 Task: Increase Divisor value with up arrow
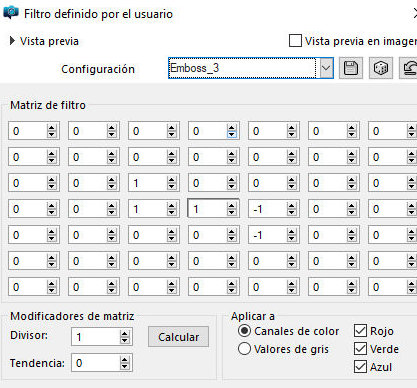124,334
